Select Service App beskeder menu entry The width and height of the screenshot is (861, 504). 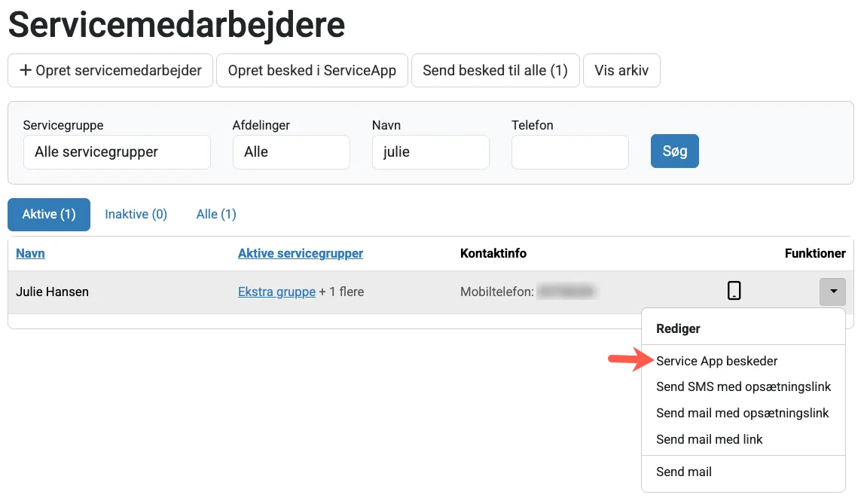click(716, 361)
